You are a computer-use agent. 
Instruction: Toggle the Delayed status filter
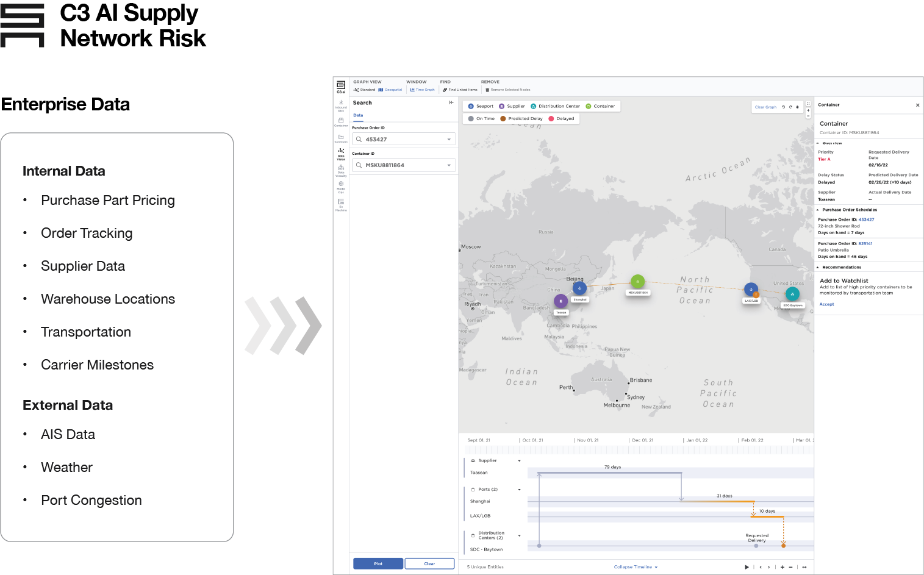click(x=561, y=119)
